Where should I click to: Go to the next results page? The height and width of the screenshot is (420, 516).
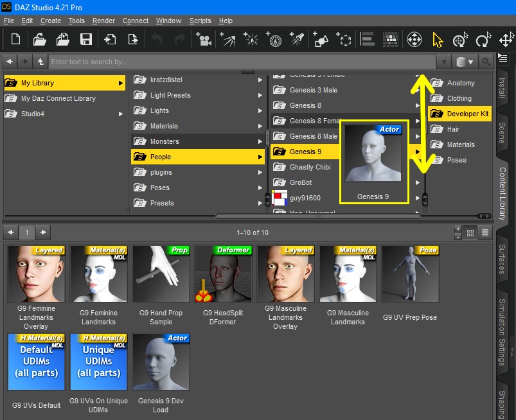click(x=43, y=232)
